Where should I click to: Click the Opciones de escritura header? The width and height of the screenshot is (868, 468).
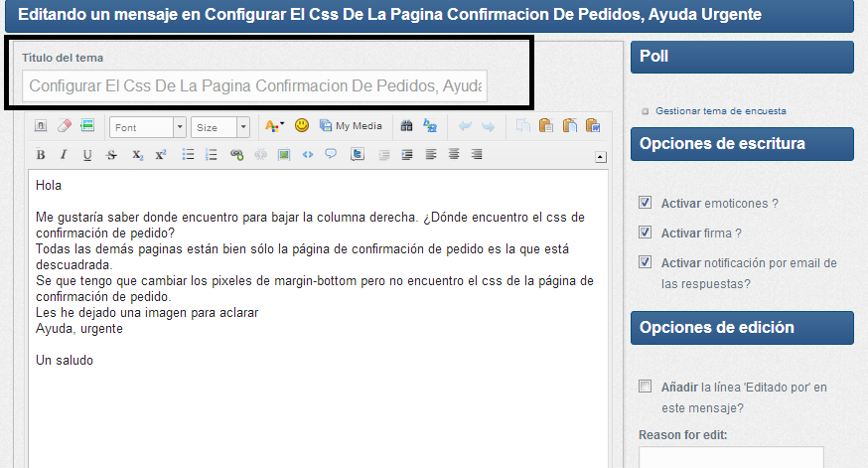(742, 144)
